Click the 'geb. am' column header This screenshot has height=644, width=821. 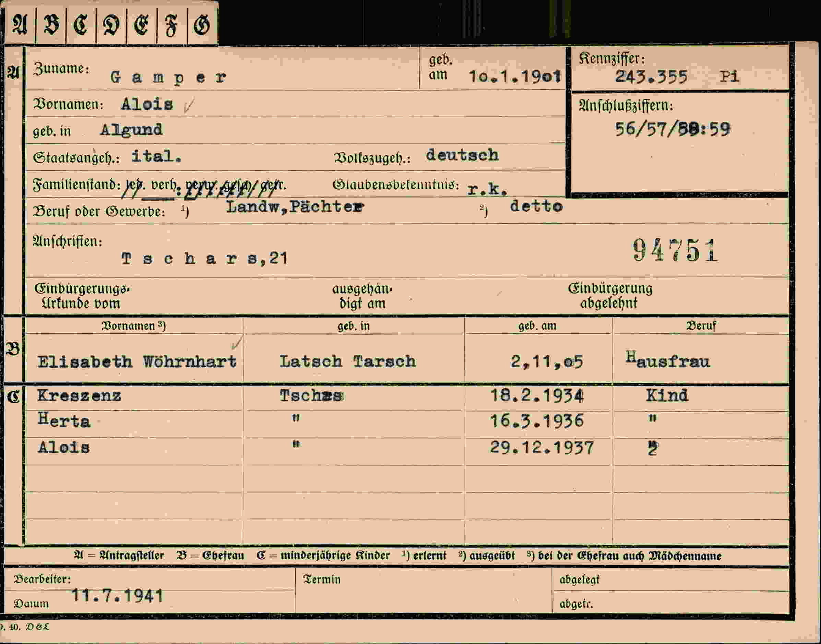(x=537, y=326)
